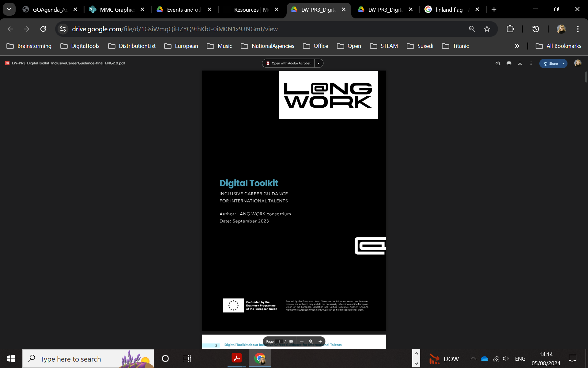
Task: Open the European bookmarks folder
Action: point(181,46)
